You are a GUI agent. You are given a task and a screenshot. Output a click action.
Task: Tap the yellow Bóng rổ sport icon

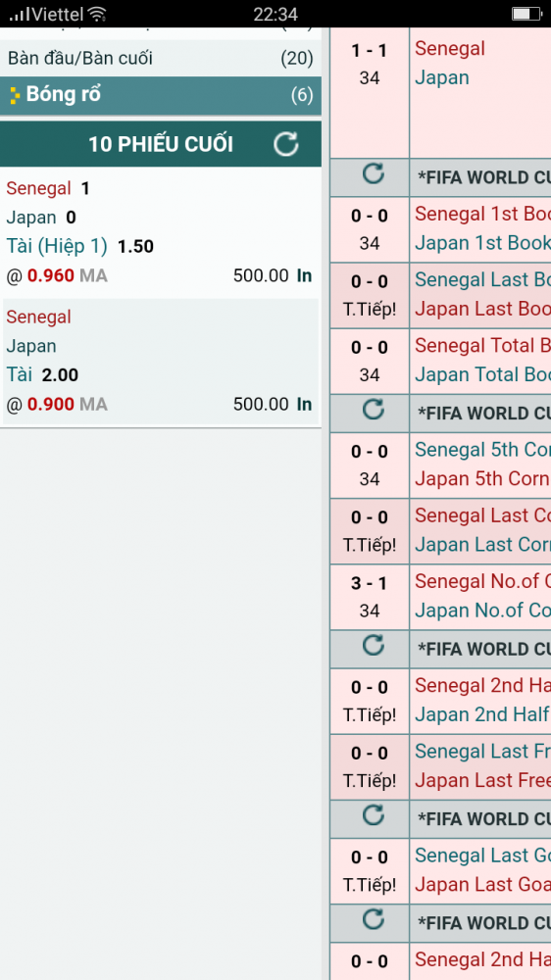pyautogui.click(x=15, y=96)
